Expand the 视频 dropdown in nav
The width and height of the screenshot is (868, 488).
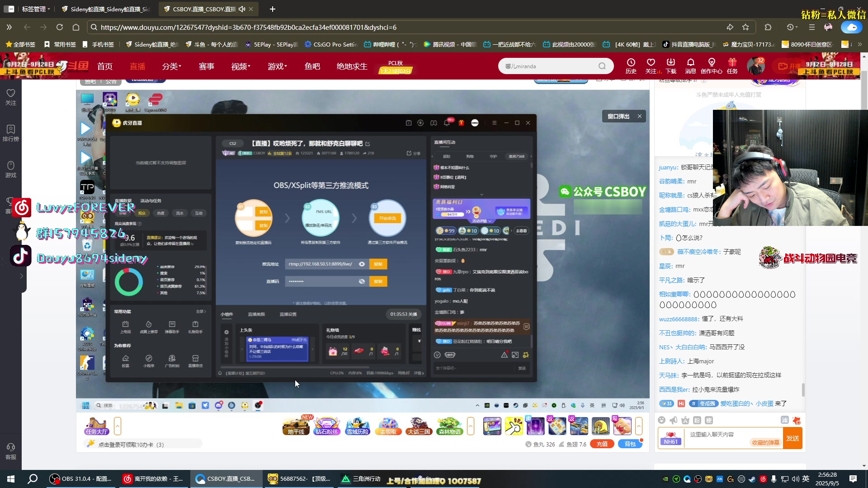click(241, 66)
